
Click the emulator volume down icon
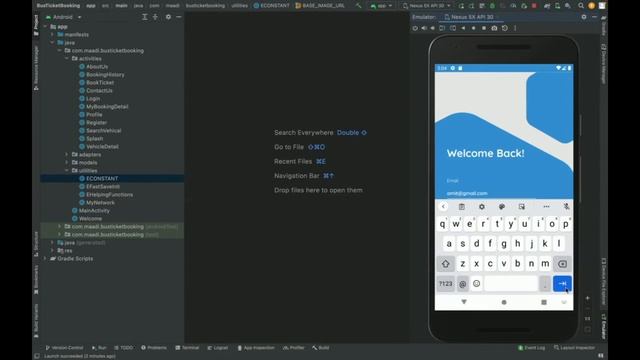432,28
